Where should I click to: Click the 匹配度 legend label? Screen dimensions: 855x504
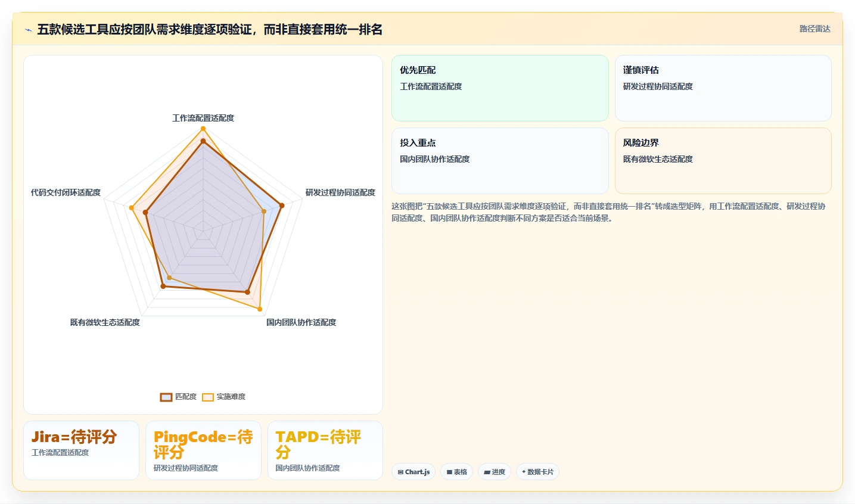point(186,397)
